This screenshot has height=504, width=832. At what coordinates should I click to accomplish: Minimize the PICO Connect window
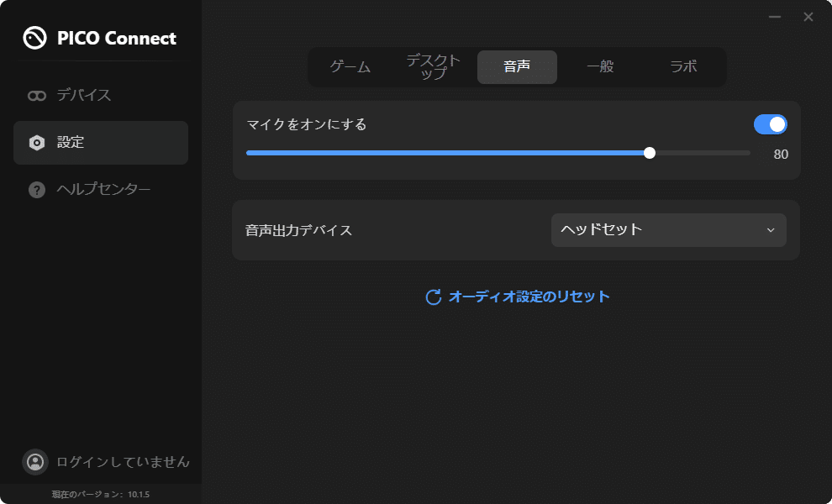[775, 17]
